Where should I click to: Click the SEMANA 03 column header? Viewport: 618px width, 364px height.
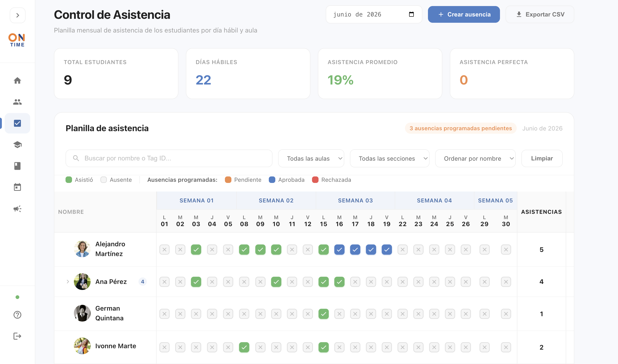355,201
